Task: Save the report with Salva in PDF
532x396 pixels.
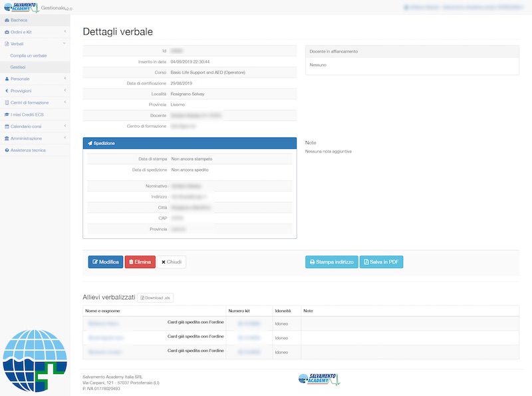Action: pyautogui.click(x=382, y=262)
